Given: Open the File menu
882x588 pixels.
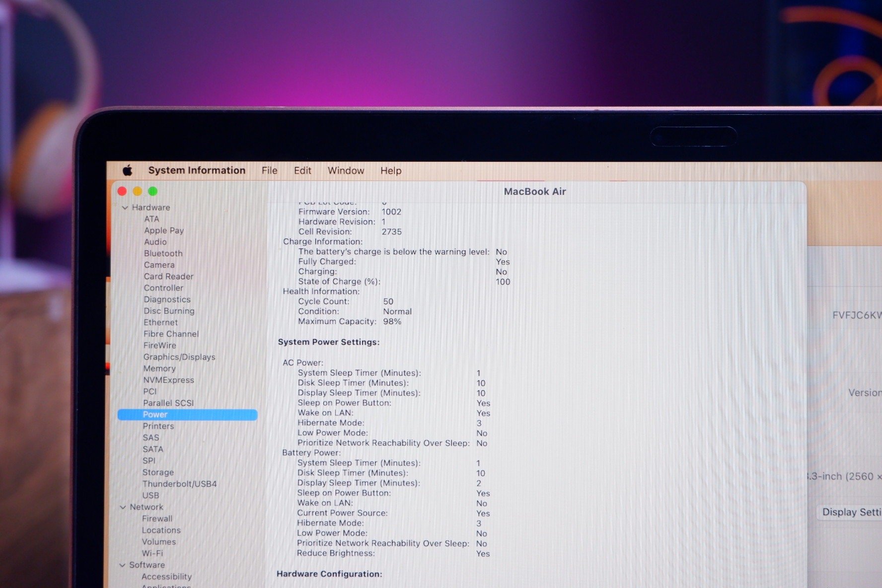Looking at the screenshot, I should click(270, 170).
